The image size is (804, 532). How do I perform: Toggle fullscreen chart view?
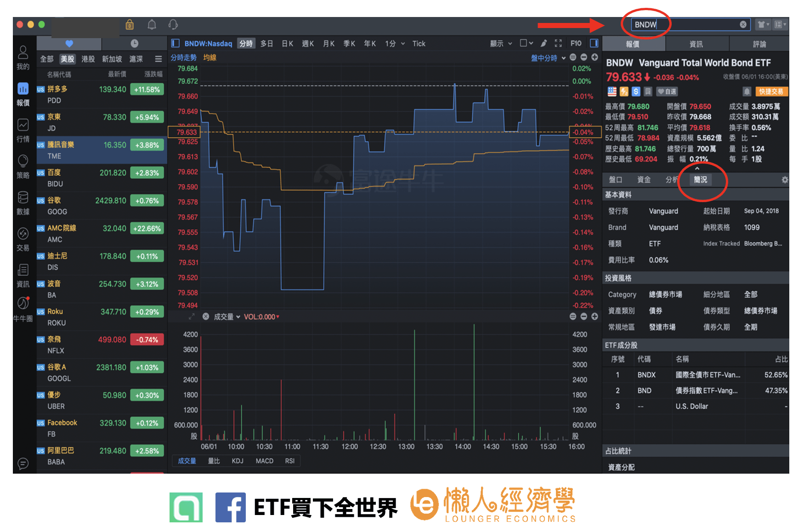coord(558,43)
